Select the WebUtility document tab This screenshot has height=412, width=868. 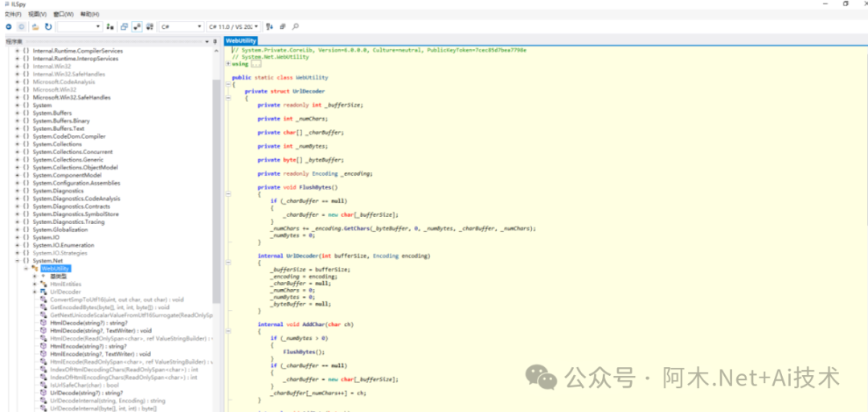241,40
